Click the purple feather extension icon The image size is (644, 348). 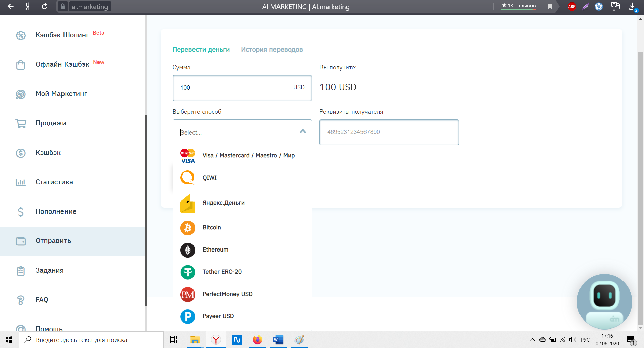click(x=585, y=6)
